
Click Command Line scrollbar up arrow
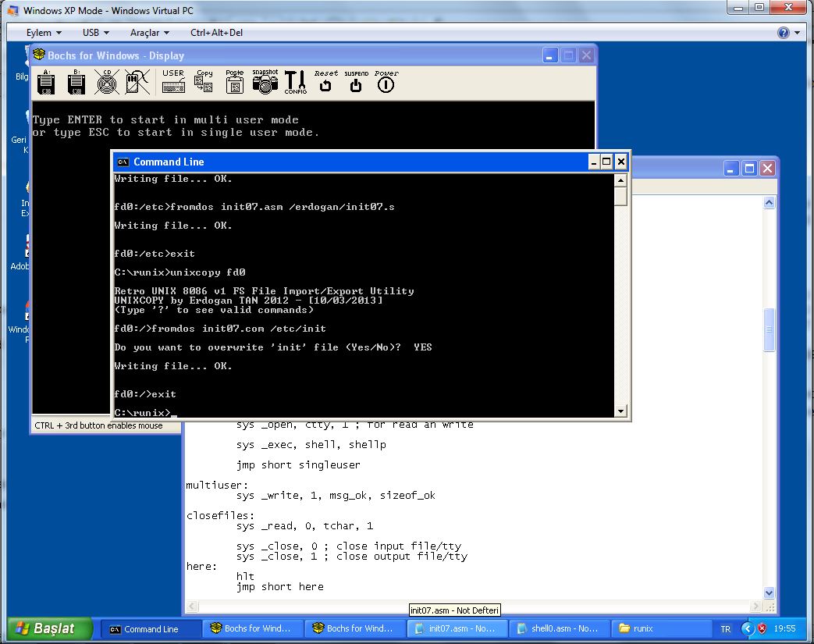click(620, 180)
